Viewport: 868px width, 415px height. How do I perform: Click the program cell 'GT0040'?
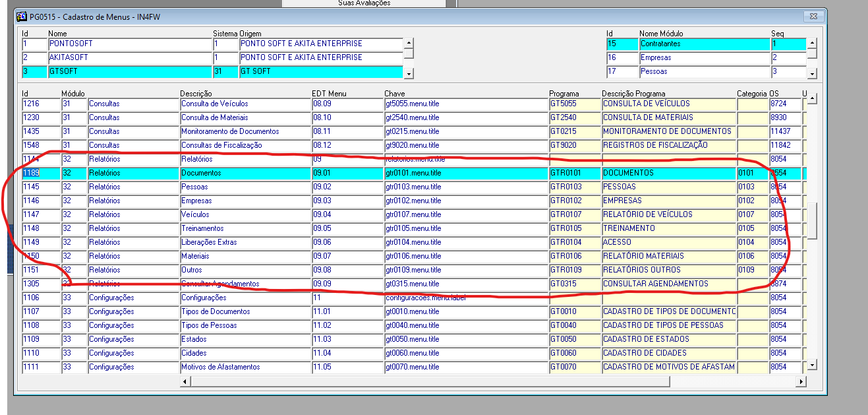click(x=575, y=325)
